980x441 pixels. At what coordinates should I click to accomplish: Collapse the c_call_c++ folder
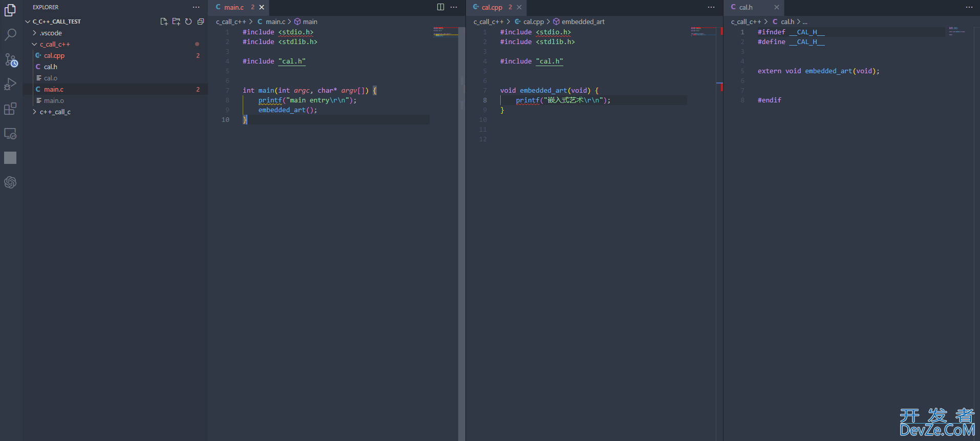pyautogui.click(x=115, y=44)
